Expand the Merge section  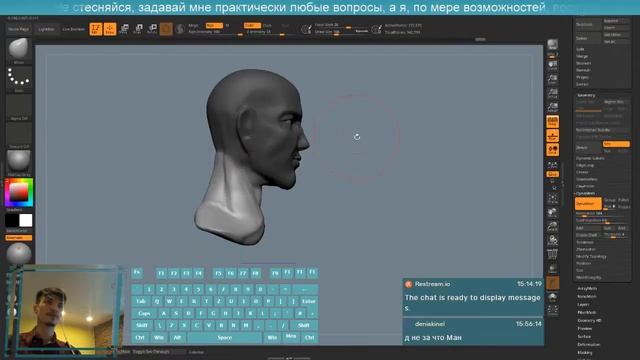coord(582,56)
